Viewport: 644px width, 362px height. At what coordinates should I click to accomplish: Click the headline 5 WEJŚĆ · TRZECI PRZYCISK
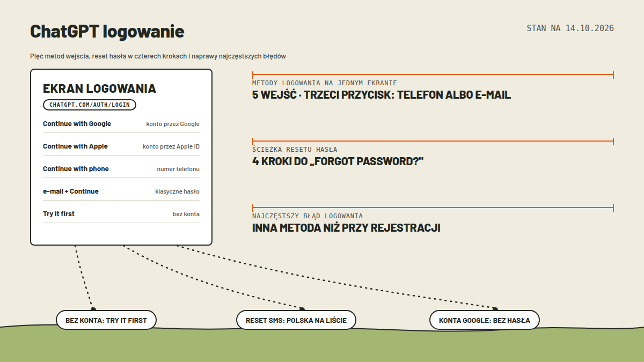(382, 95)
